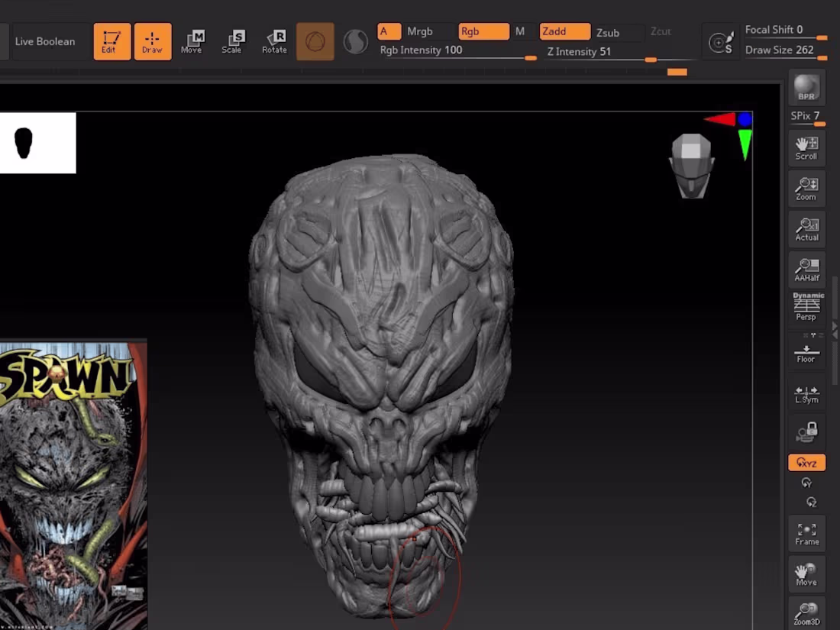
Task: Click the Zoom3D icon on right shelf
Action: pyautogui.click(x=806, y=613)
